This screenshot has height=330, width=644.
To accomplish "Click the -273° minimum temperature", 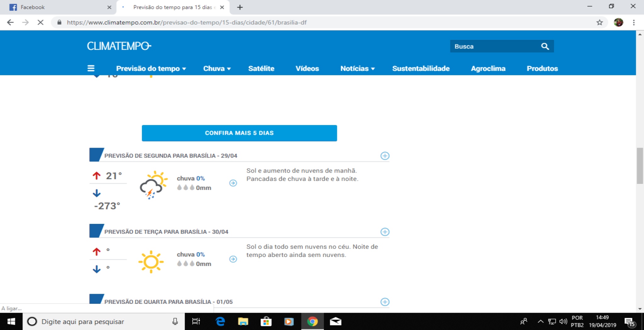I will pyautogui.click(x=107, y=206).
